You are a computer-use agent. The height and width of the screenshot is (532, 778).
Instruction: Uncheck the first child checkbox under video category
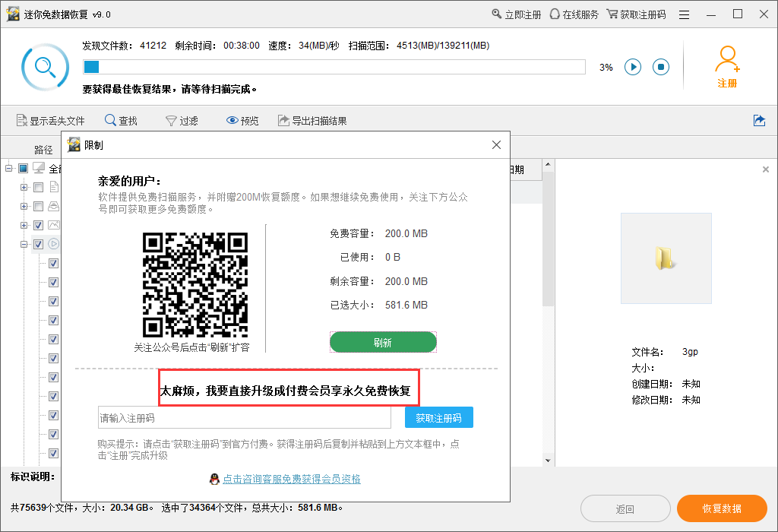(x=54, y=263)
